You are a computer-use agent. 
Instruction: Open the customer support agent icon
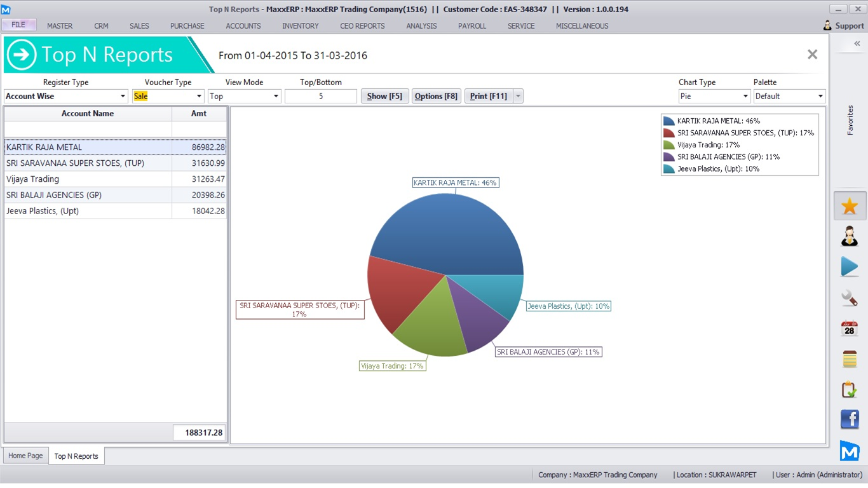850,236
